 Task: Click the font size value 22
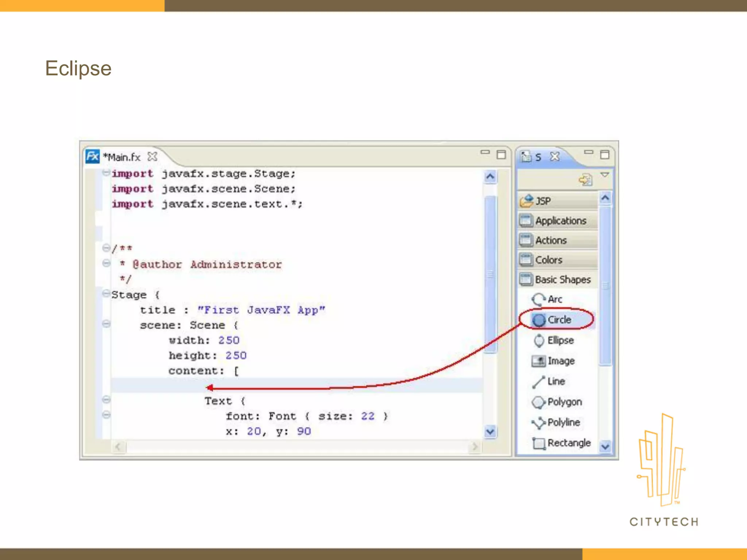tap(368, 416)
